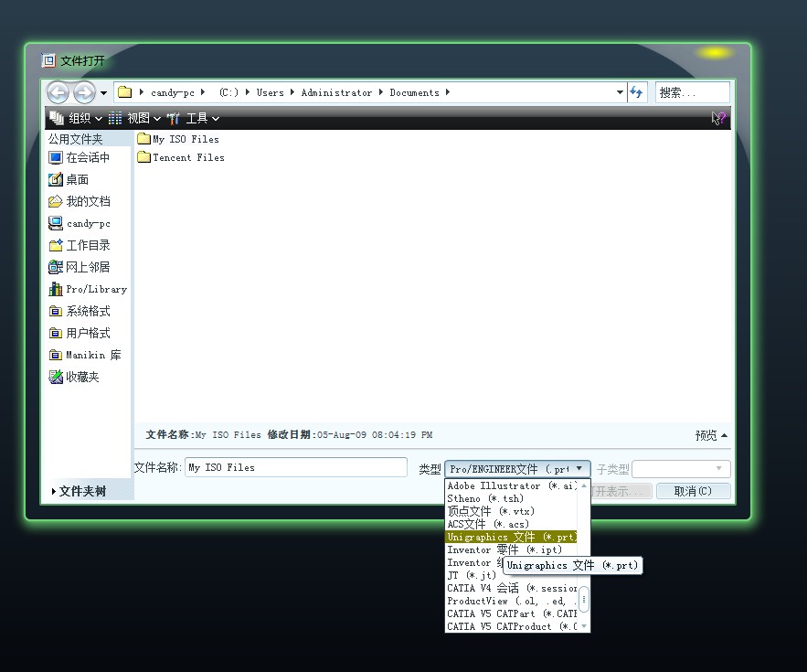This screenshot has width=807, height=672.
Task: Choose CATIA V4 会话 type
Action: pyautogui.click(x=512, y=588)
